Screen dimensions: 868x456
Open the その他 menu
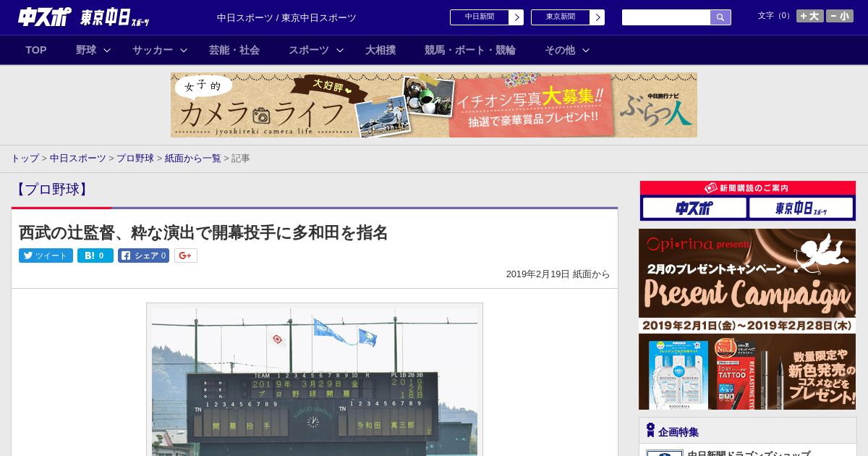point(560,50)
